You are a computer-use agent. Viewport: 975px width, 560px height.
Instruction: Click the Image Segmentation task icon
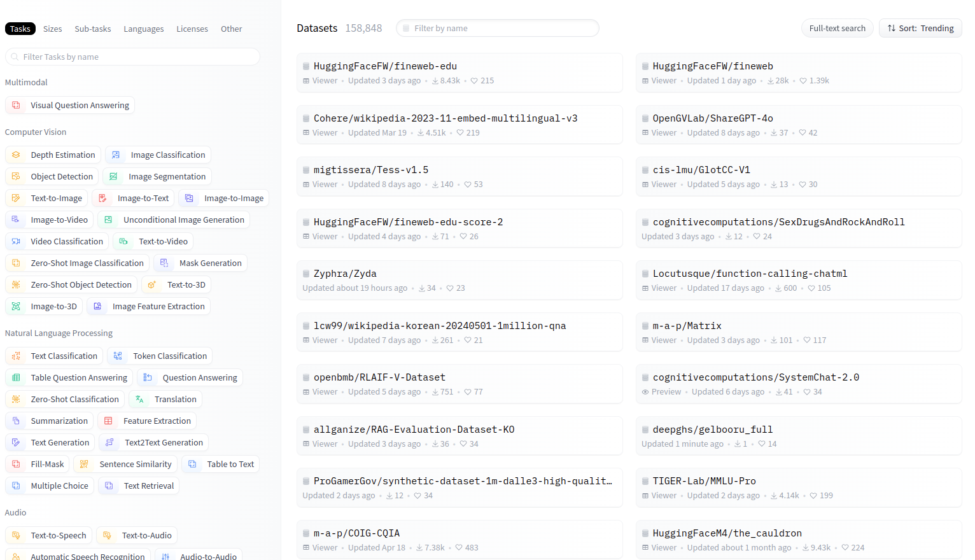pos(113,176)
